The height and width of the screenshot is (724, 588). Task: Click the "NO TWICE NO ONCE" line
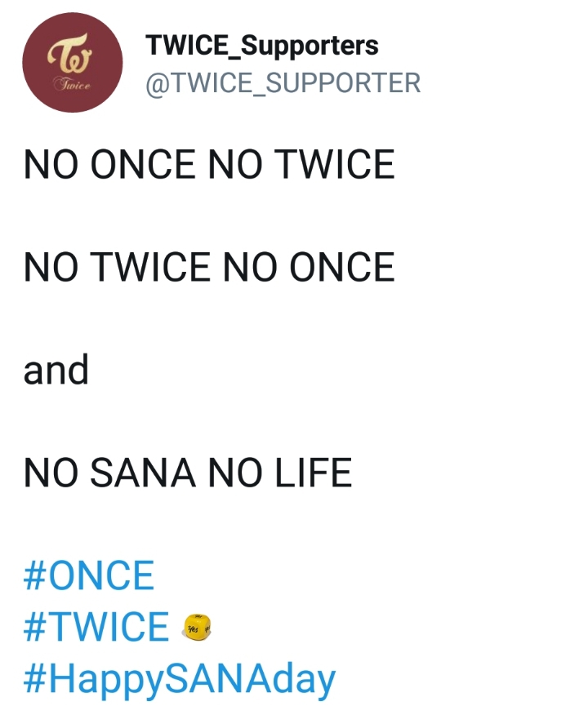coord(209,267)
